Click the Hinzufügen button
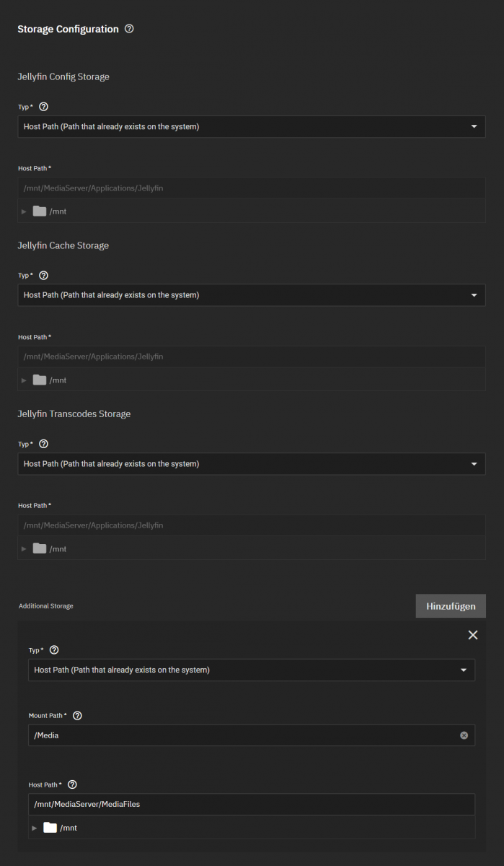Screen dimensions: 504x866 coord(451,606)
